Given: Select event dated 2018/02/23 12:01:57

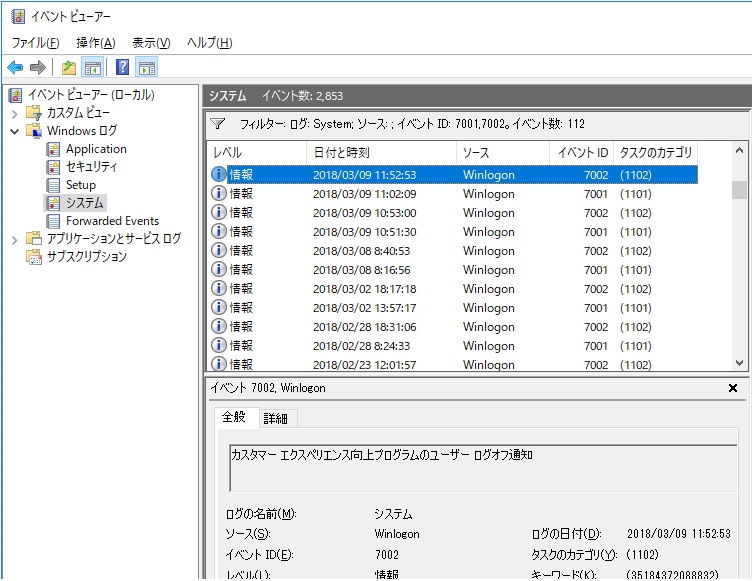Looking at the screenshot, I should [454, 364].
